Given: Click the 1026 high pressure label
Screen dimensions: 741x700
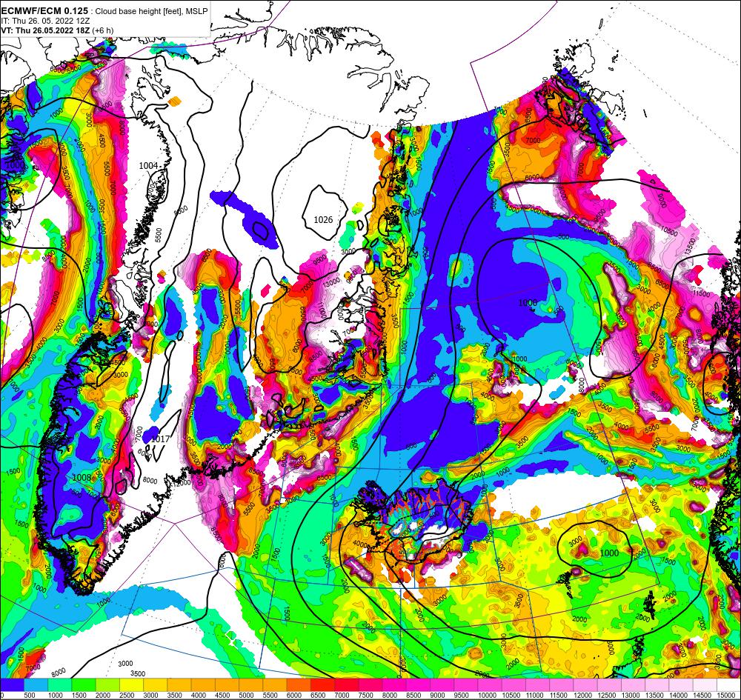Looking at the screenshot, I should pyautogui.click(x=323, y=220).
